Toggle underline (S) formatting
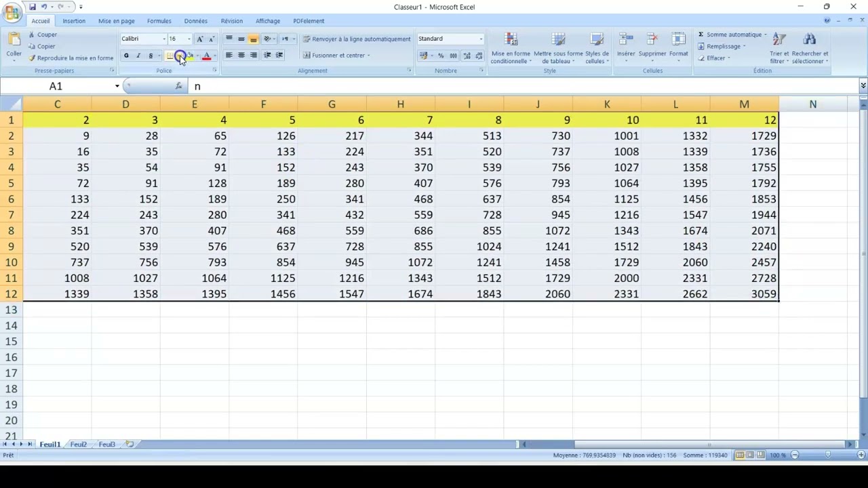 point(151,56)
